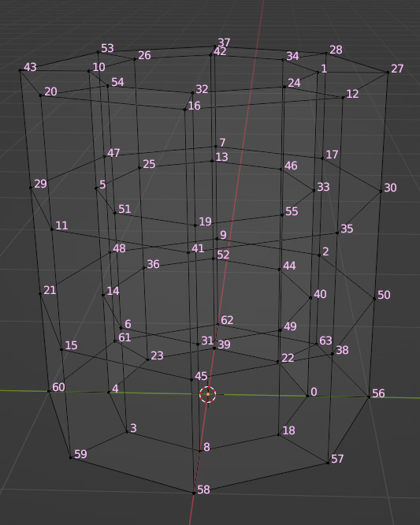Select vertex labeled 56

[x=369, y=397]
